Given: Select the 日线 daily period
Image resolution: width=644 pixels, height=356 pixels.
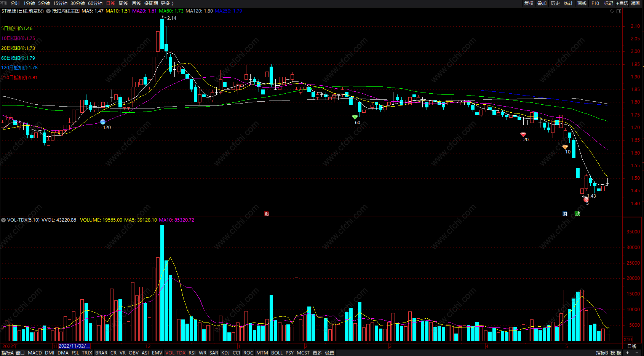Looking at the screenshot, I should [110, 3].
